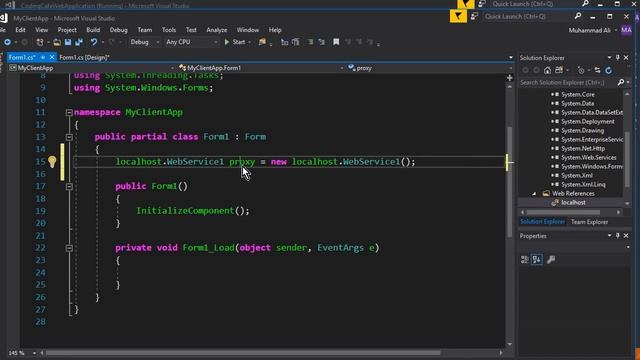Click the Quick Launch search magnifier icon
Image resolution: width=640 pixels, height=360 pixels.
578,16
